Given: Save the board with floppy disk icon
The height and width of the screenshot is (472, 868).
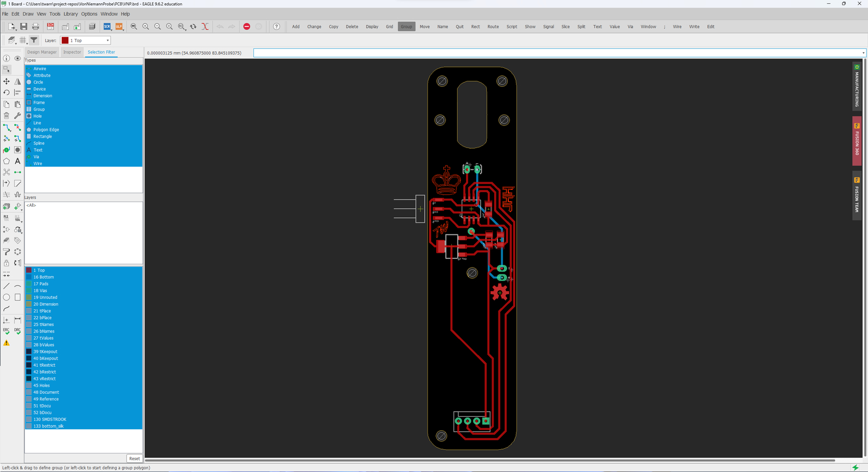Looking at the screenshot, I should [x=23, y=27].
